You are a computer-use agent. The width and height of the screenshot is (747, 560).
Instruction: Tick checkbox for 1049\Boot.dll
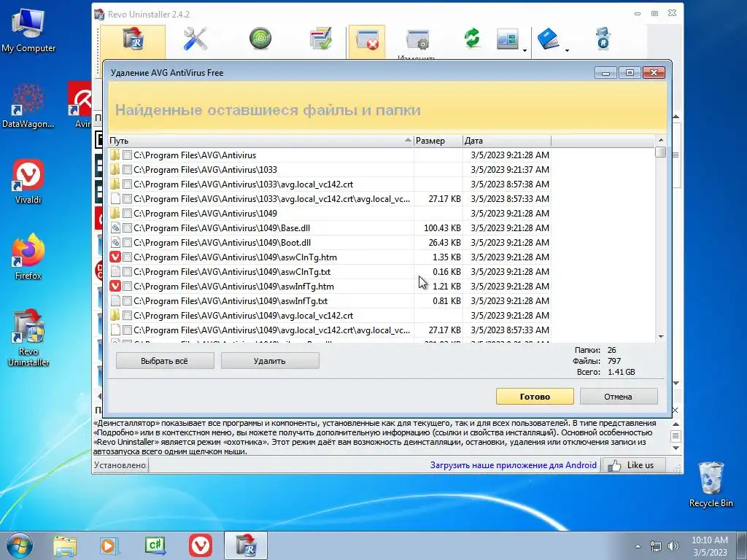pyautogui.click(x=127, y=242)
